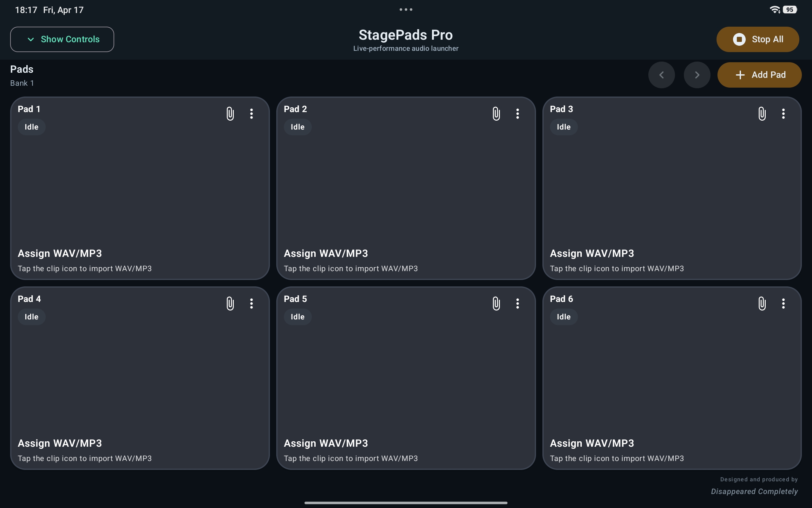Tap the Wi-Fi status icon

point(775,10)
